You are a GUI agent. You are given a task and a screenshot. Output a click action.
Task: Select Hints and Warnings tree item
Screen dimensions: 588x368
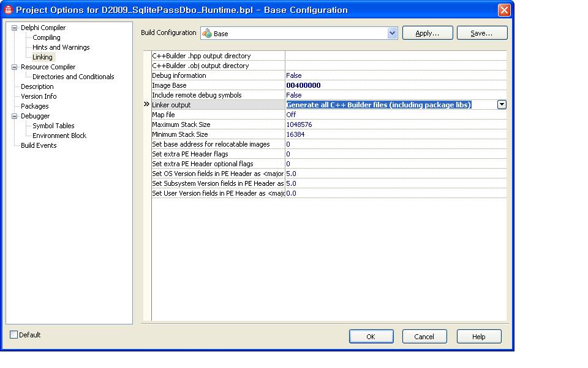[x=61, y=47]
